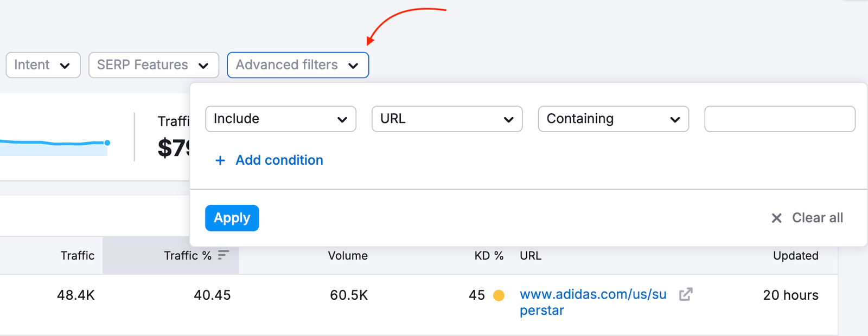Click the Clear all text

coord(817,218)
